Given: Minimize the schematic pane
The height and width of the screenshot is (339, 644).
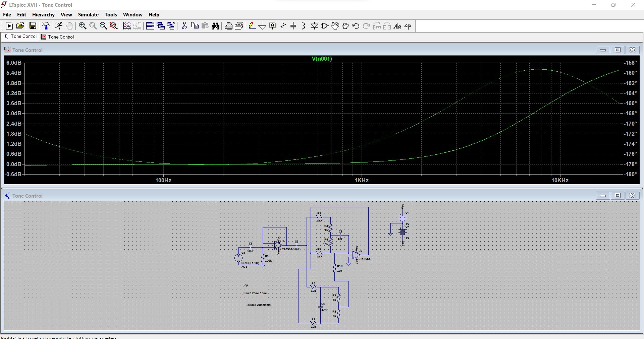Looking at the screenshot, I should coord(603,196).
